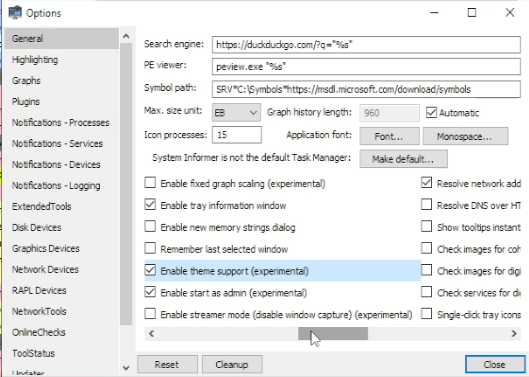Open ExtendedTools section
Viewport: 529px width, 377px height.
pyautogui.click(x=62, y=207)
